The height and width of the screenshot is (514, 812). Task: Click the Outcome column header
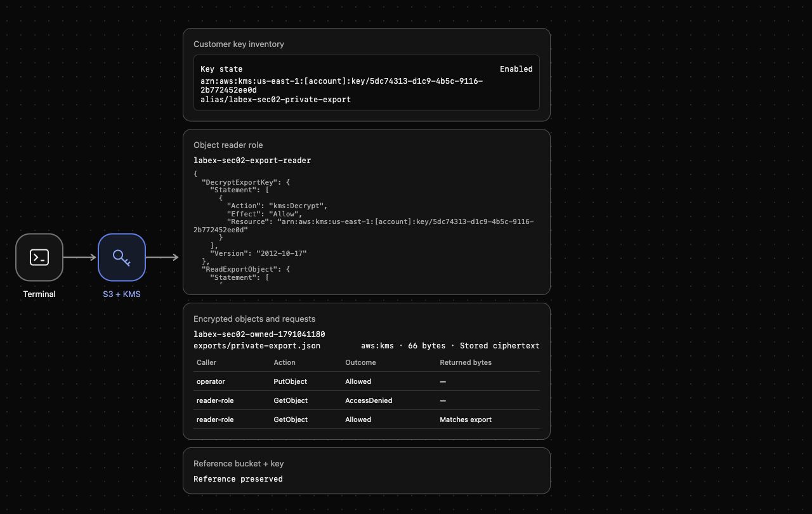point(360,362)
